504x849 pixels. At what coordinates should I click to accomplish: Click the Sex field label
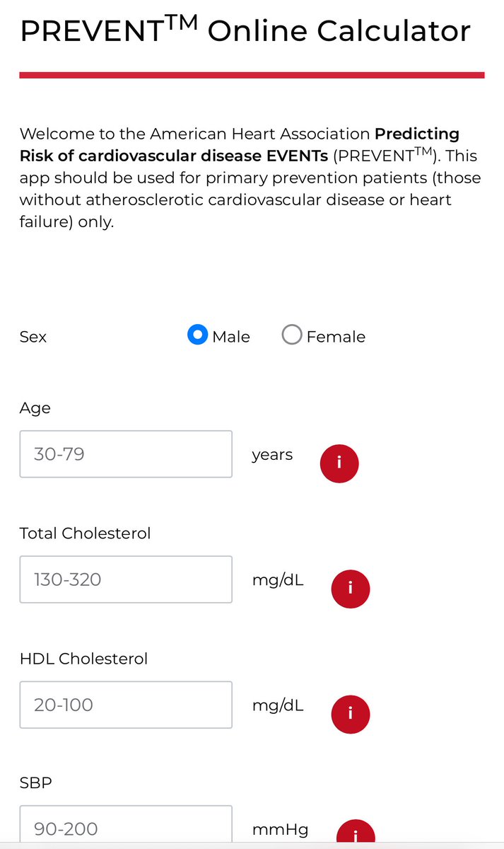33,337
